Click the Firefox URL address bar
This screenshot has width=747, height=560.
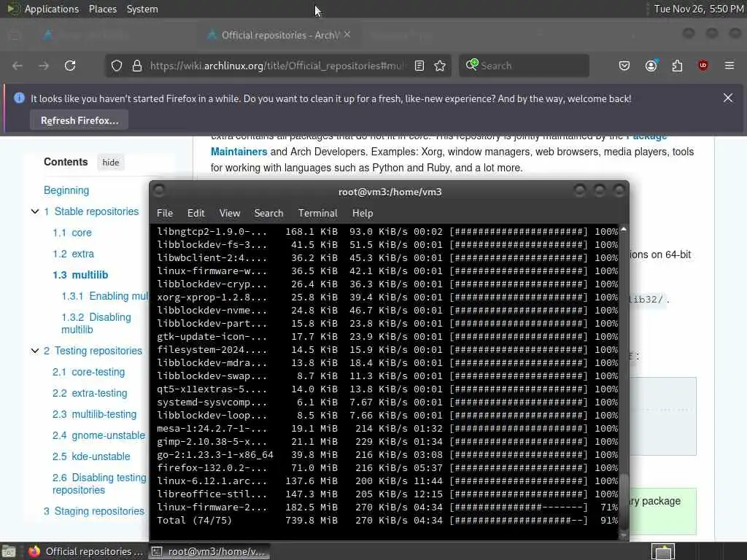coord(276,66)
